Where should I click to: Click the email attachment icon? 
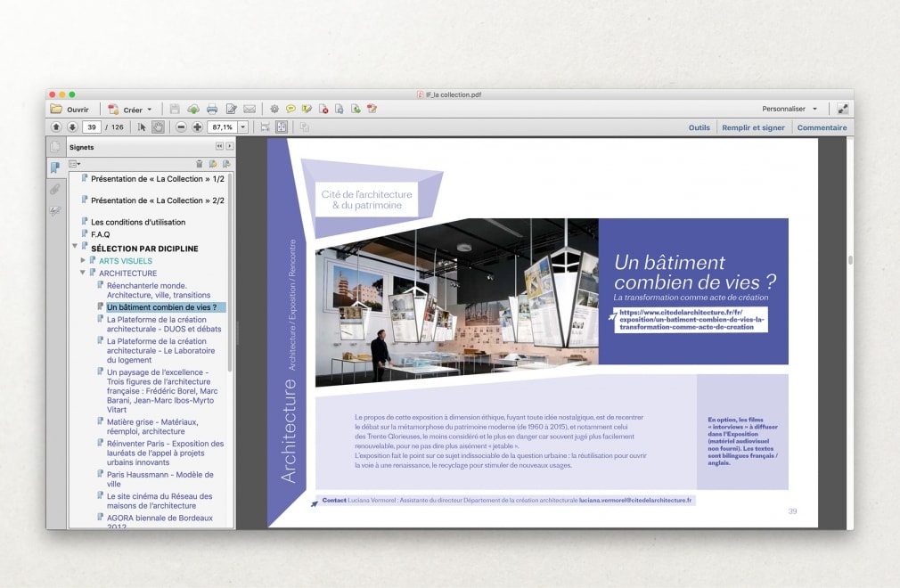(x=249, y=109)
